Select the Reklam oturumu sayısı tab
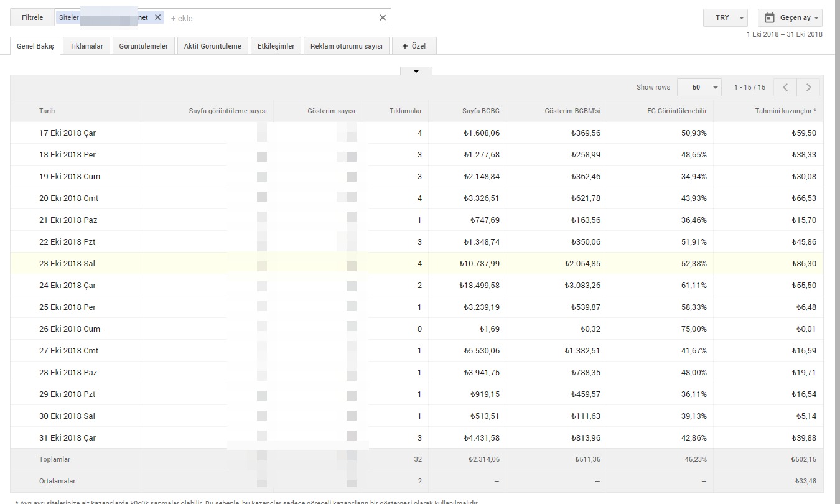 coord(346,46)
